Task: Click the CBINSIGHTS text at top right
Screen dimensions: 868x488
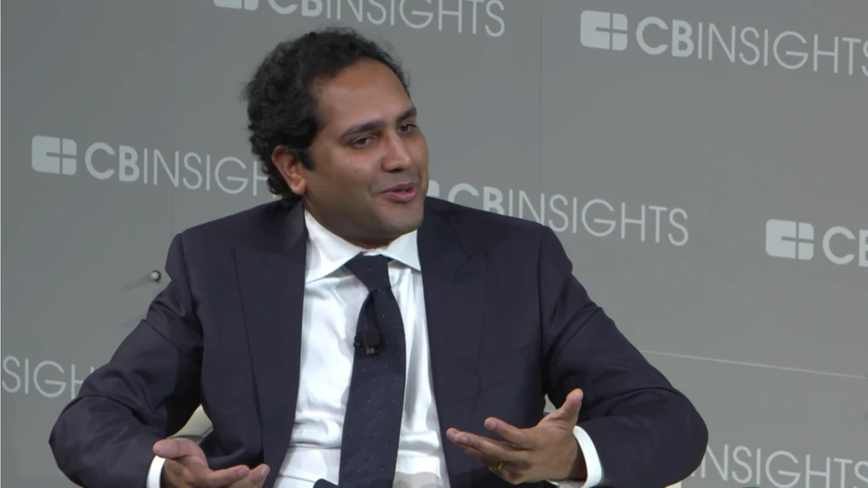Action: point(752,45)
